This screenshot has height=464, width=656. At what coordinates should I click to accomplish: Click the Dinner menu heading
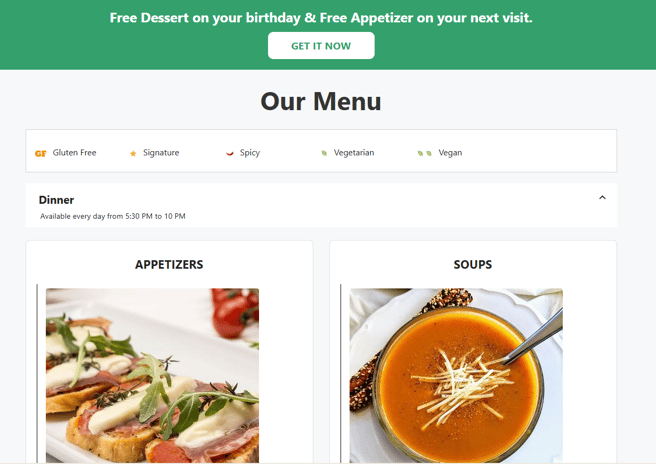[56, 200]
